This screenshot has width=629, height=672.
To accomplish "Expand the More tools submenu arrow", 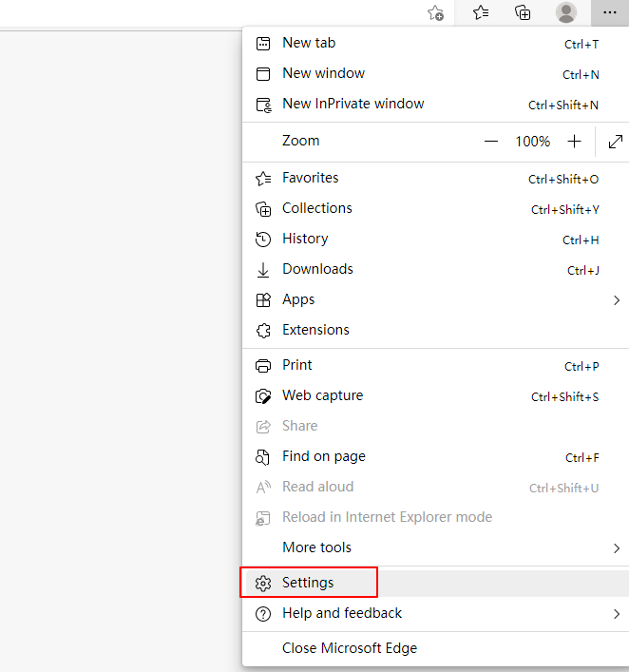I will coord(617,548).
